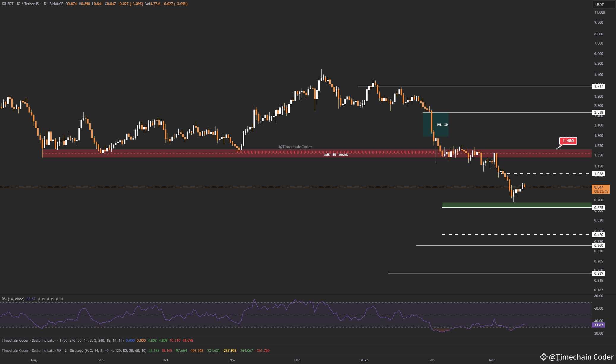This screenshot has width=616, height=364.
Task: Click the 2025 time axis label
Action: [364, 360]
